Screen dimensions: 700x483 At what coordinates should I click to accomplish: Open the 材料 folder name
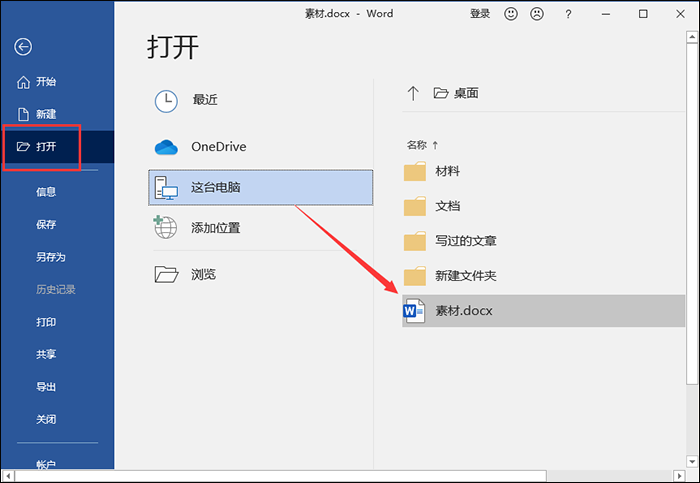(447, 171)
